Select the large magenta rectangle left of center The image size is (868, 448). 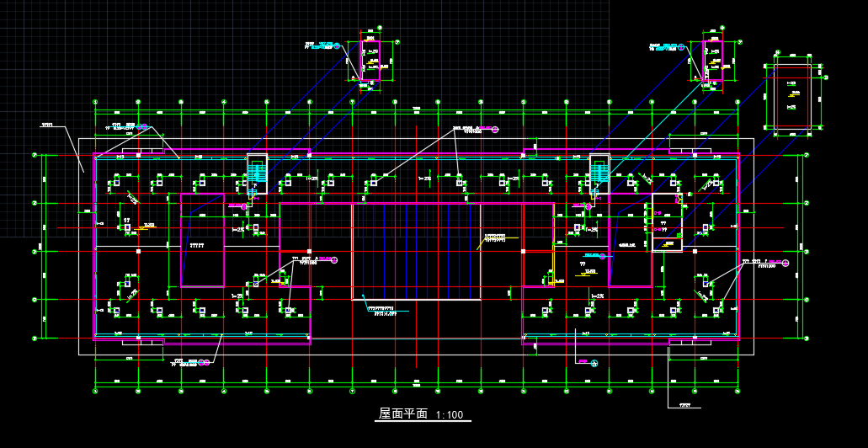203,240
